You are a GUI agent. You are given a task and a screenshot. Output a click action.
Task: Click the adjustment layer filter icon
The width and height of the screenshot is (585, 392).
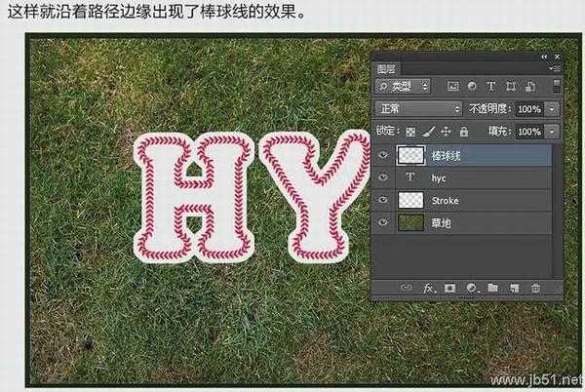(x=471, y=86)
